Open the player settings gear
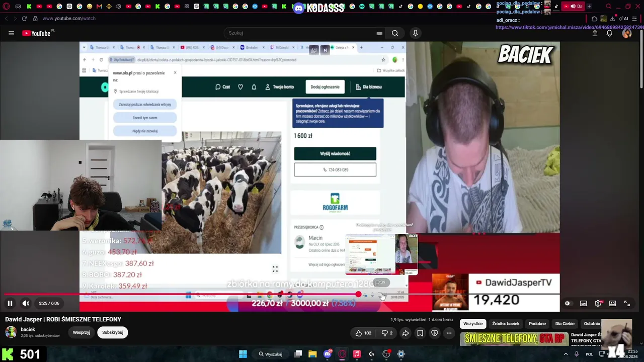The width and height of the screenshot is (644, 362). (598, 304)
